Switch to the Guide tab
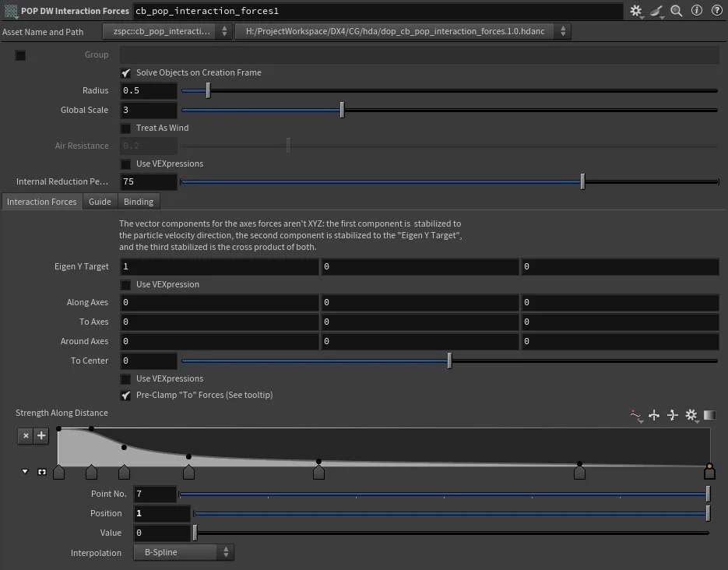The image size is (728, 570). tap(100, 202)
